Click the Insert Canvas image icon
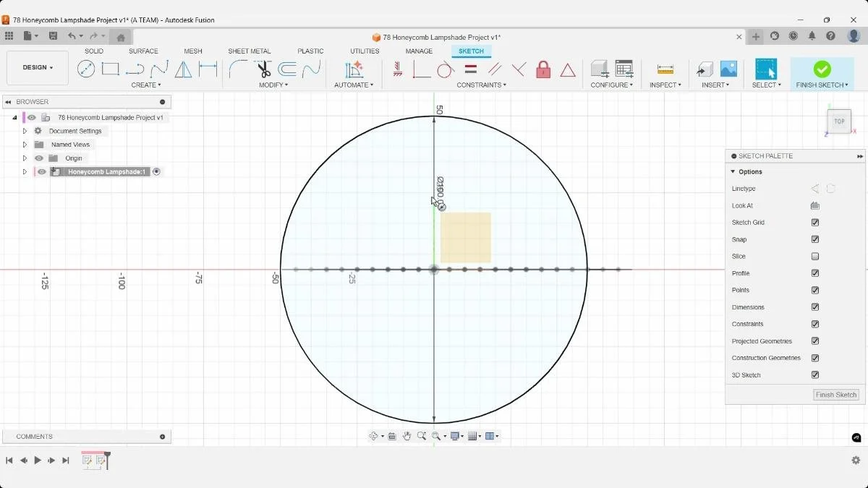Image resolution: width=868 pixels, height=488 pixels. tap(728, 69)
